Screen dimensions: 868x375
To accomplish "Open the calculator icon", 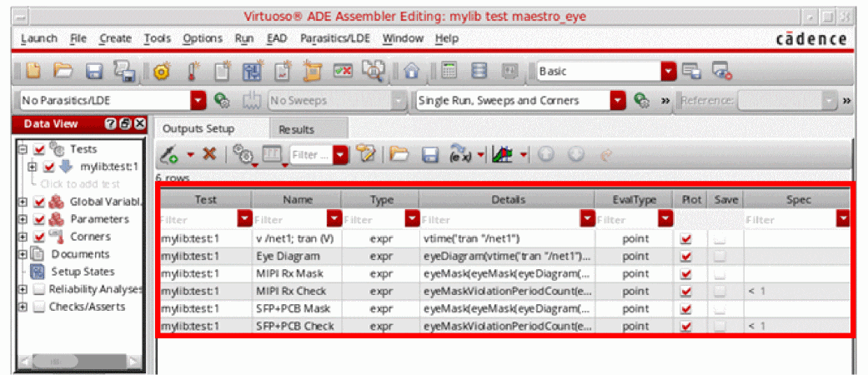I will pos(450,72).
